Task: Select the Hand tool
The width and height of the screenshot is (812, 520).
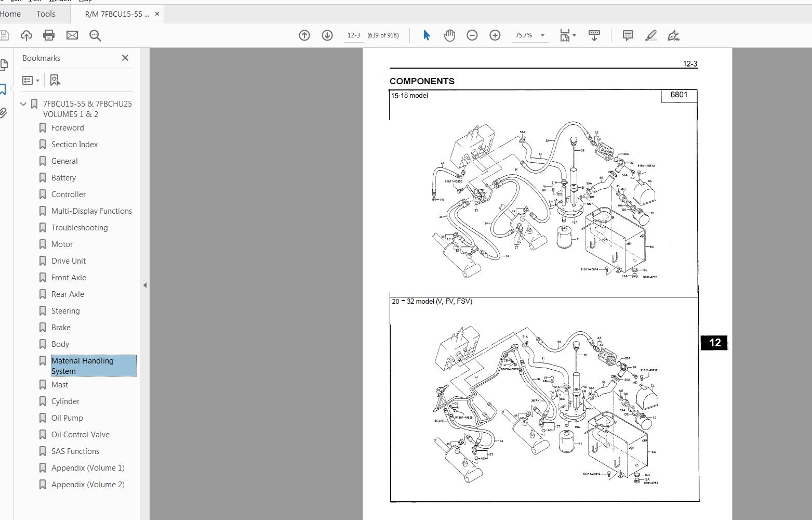Action: coord(449,35)
